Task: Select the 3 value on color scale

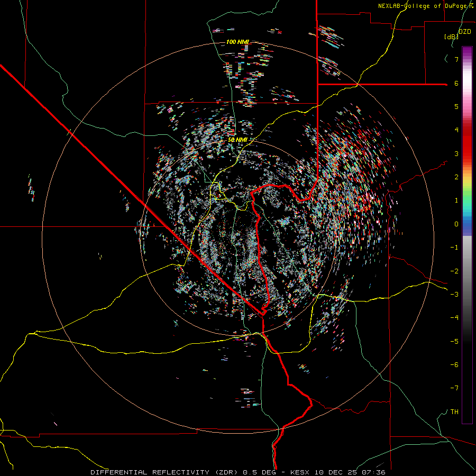Action: [x=456, y=153]
